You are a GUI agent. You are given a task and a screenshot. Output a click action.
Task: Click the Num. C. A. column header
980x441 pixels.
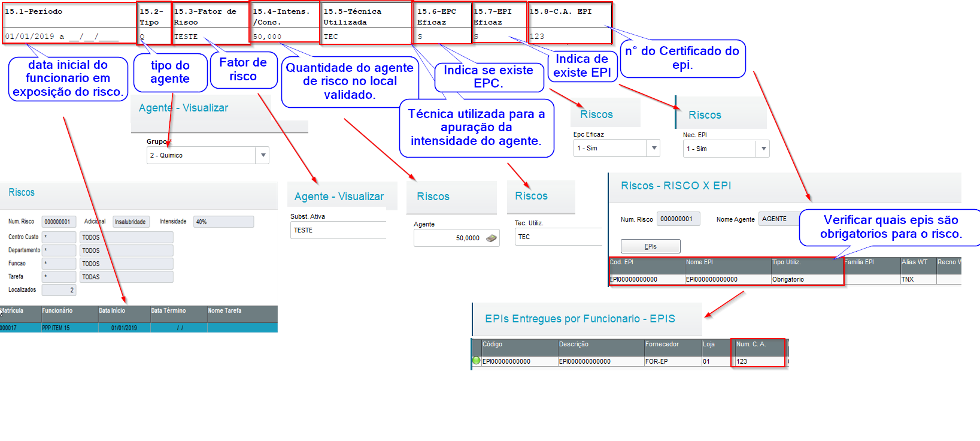[759, 348]
